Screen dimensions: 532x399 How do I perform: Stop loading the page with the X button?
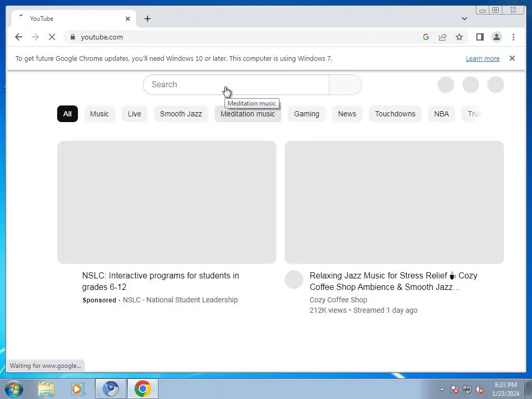click(x=52, y=37)
